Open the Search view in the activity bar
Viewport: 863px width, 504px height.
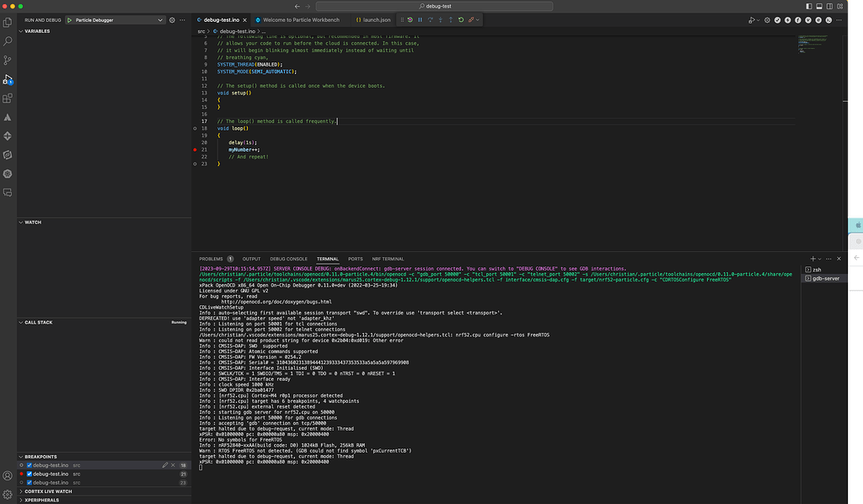point(8,40)
